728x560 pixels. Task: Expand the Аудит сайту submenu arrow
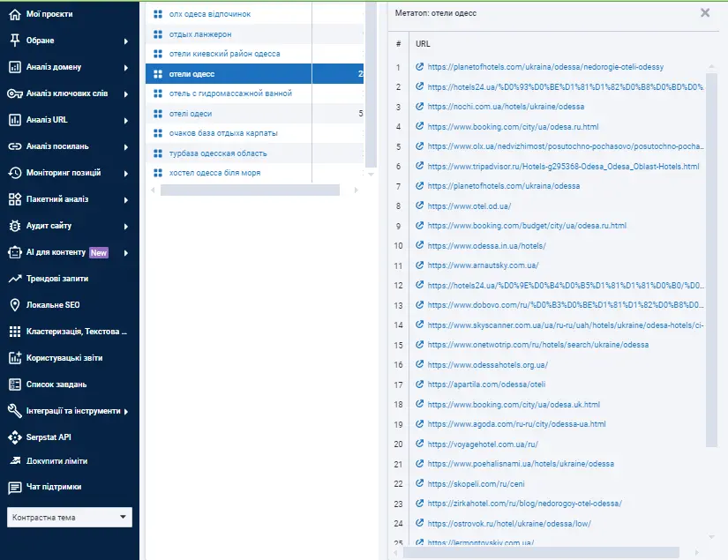click(126, 227)
